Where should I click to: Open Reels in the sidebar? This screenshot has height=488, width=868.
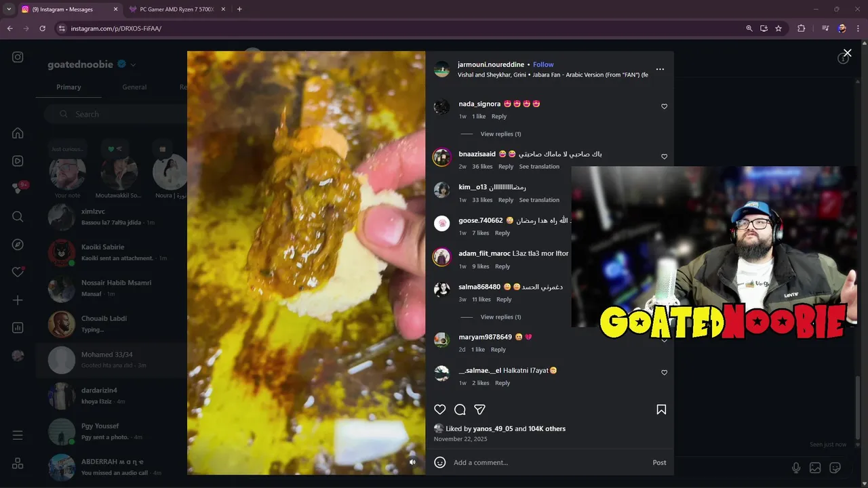18,161
